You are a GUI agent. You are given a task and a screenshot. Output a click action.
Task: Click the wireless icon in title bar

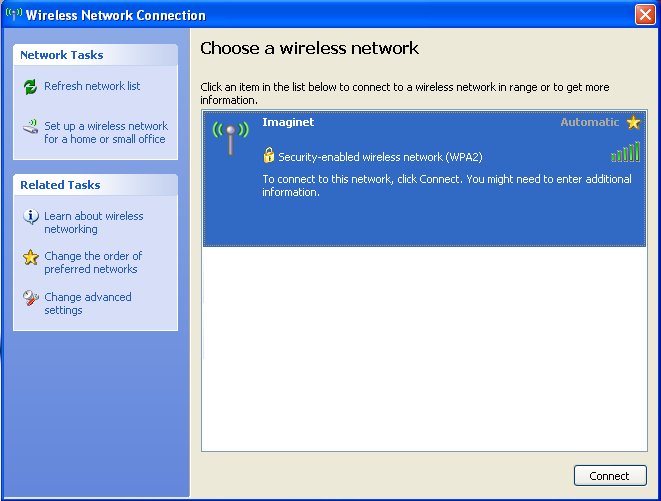(x=13, y=14)
